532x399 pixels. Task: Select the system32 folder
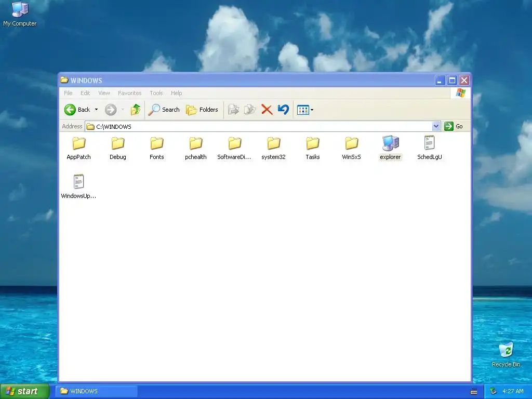273,148
